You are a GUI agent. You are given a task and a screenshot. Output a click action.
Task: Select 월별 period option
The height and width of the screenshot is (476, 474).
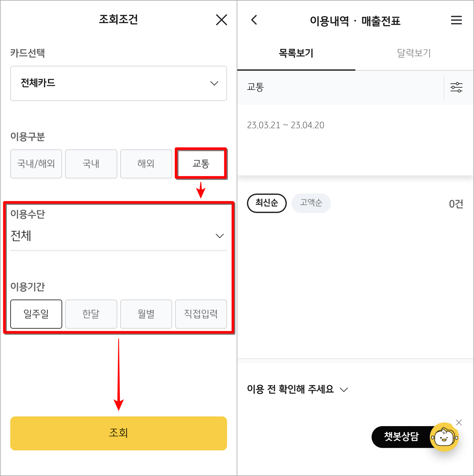[146, 314]
